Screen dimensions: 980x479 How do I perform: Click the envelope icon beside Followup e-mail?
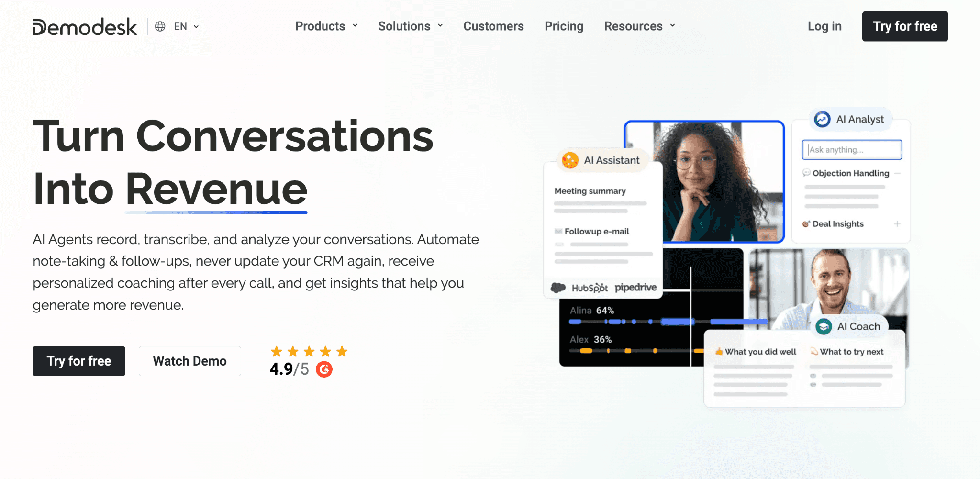[x=558, y=231]
